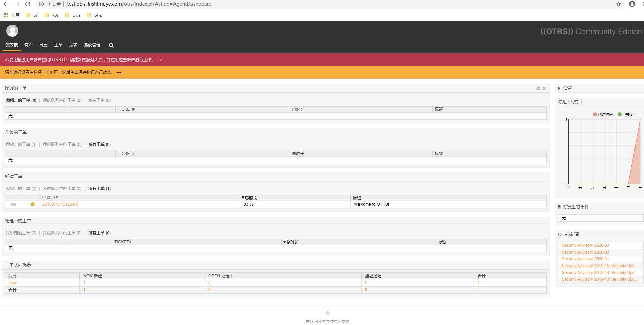Select 所有工单 (0) in 处理中的工单
This screenshot has height=325, width=644.
99,233
